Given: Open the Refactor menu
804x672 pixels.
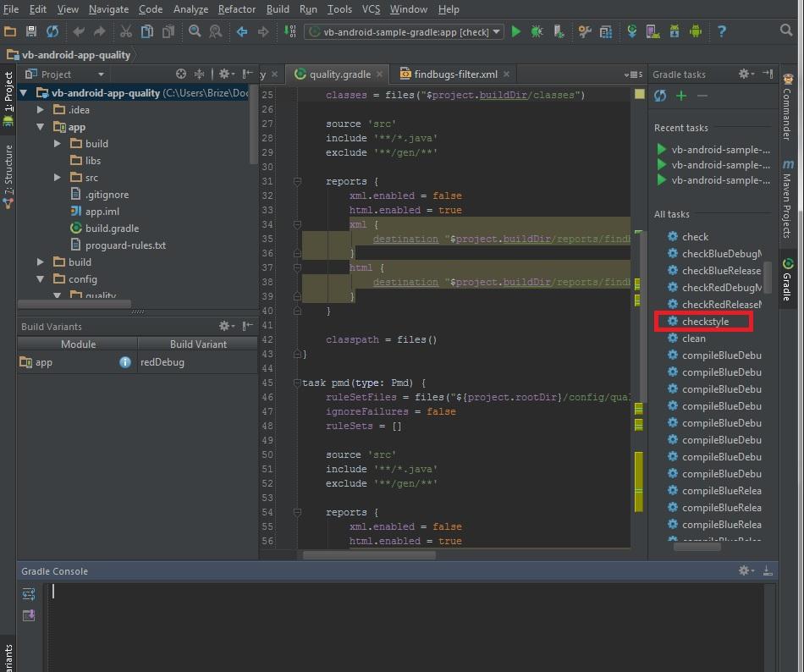Looking at the screenshot, I should [236, 9].
